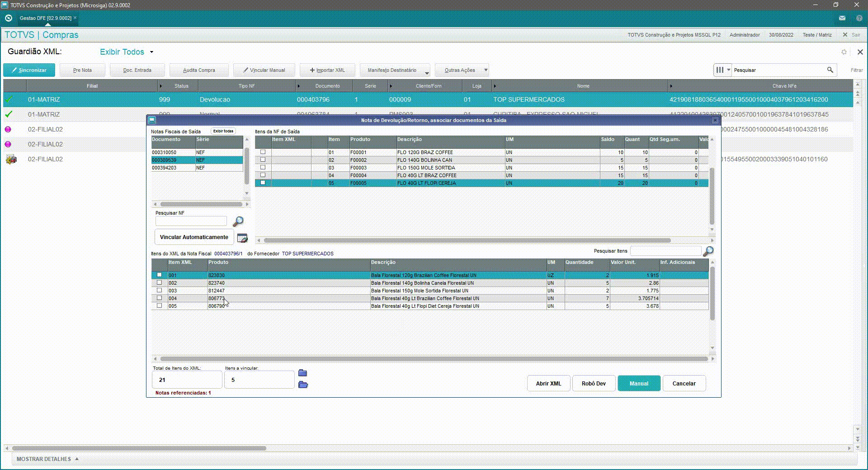868x470 pixels.
Task: Click pink status dot of first 02-FILIAL02 row
Action: [8, 129]
